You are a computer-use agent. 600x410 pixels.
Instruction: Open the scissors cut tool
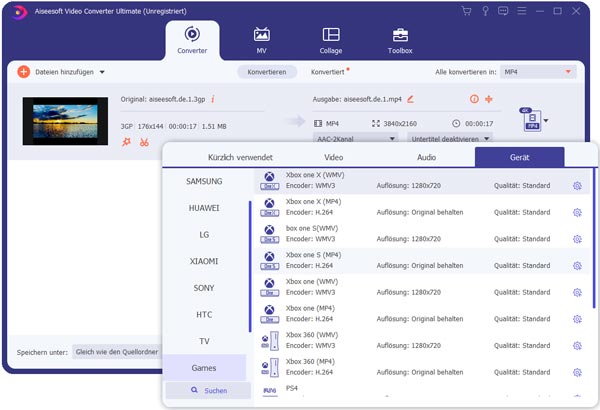point(144,142)
